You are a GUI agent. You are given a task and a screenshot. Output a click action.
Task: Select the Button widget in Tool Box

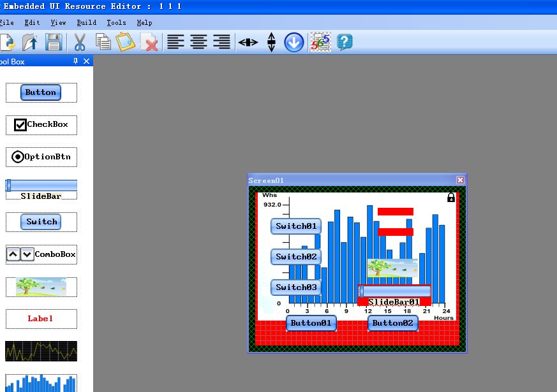pos(41,92)
